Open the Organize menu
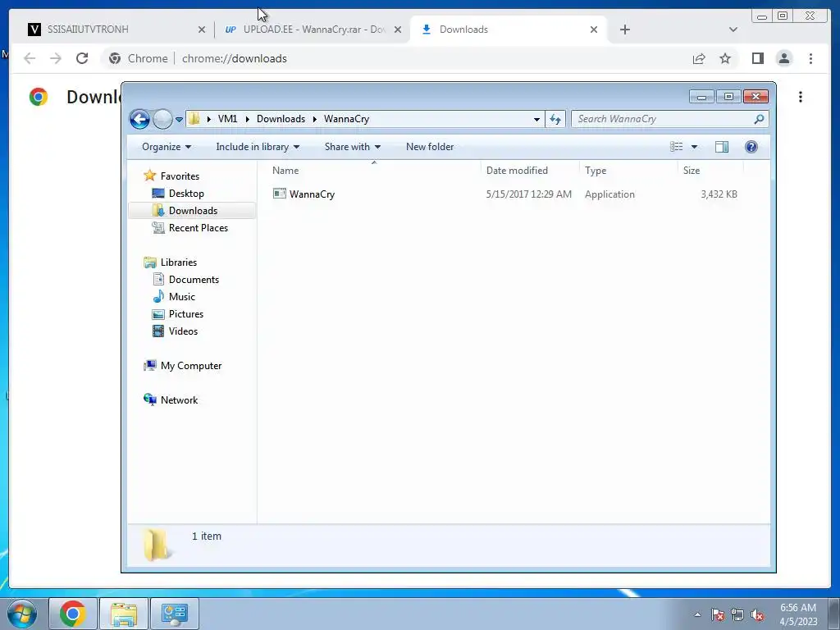 coord(167,147)
